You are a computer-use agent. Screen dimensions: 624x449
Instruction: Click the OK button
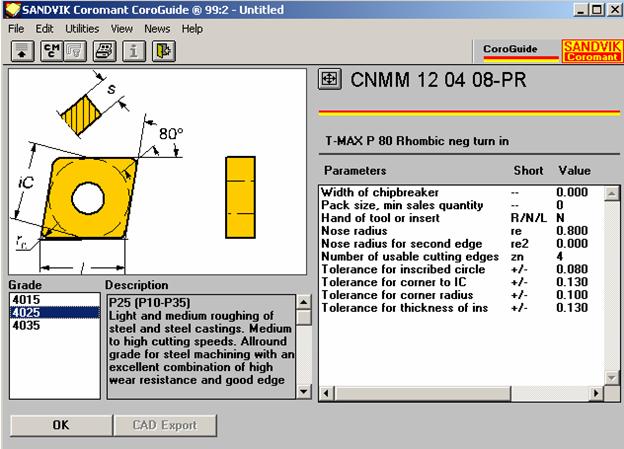pos(61,425)
